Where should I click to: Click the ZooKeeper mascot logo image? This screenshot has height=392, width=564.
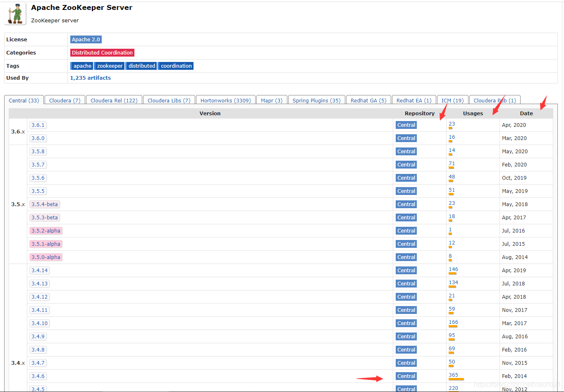click(15, 14)
